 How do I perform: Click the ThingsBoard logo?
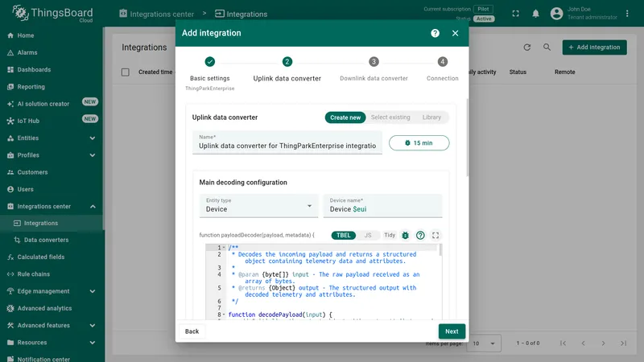tap(52, 14)
